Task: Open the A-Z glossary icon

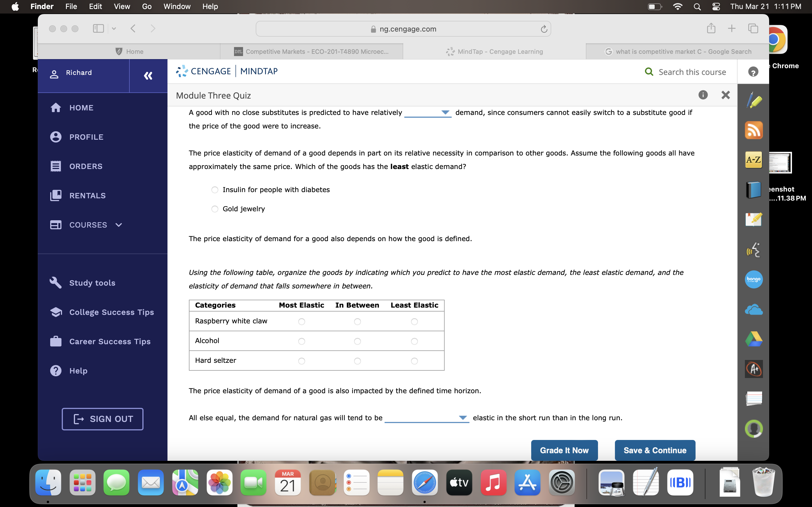Action: point(754,160)
